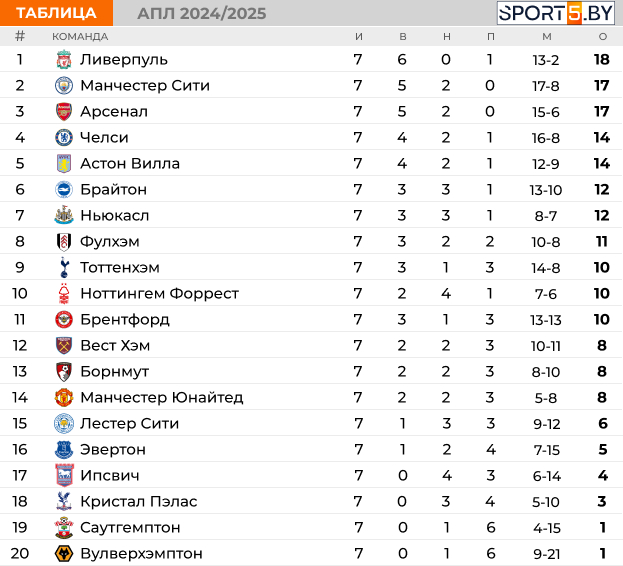623x566 pixels.
Task: Select the Crystal Palace crest icon
Action: pyautogui.click(x=64, y=501)
